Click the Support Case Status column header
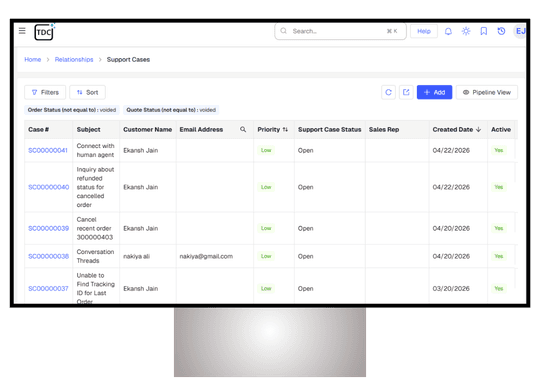The image size is (540, 384). click(x=330, y=129)
